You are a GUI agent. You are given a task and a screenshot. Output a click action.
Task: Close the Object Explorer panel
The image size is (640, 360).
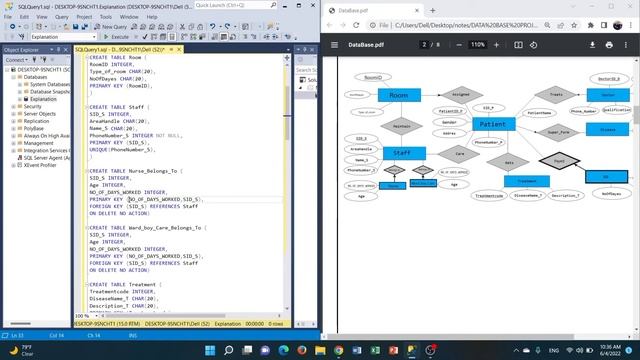click(66, 50)
